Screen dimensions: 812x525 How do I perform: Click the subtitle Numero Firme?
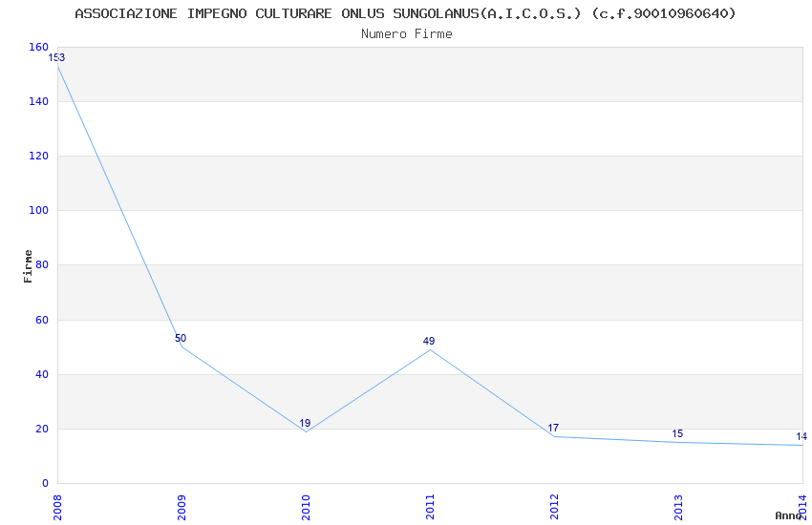click(x=407, y=34)
